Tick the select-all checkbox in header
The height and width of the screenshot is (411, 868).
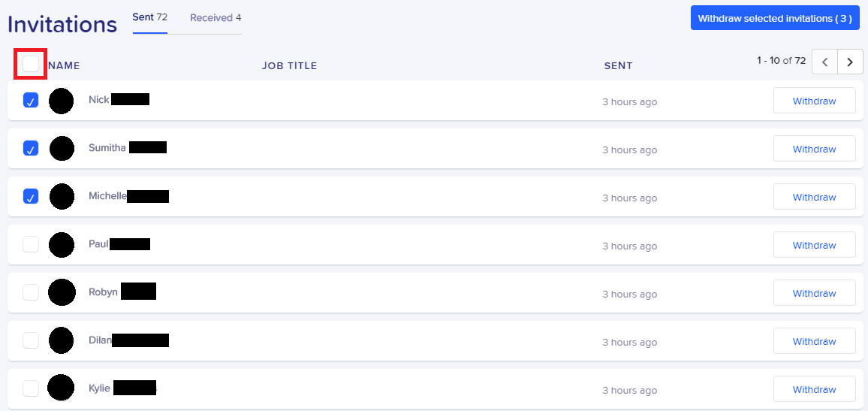click(31, 65)
